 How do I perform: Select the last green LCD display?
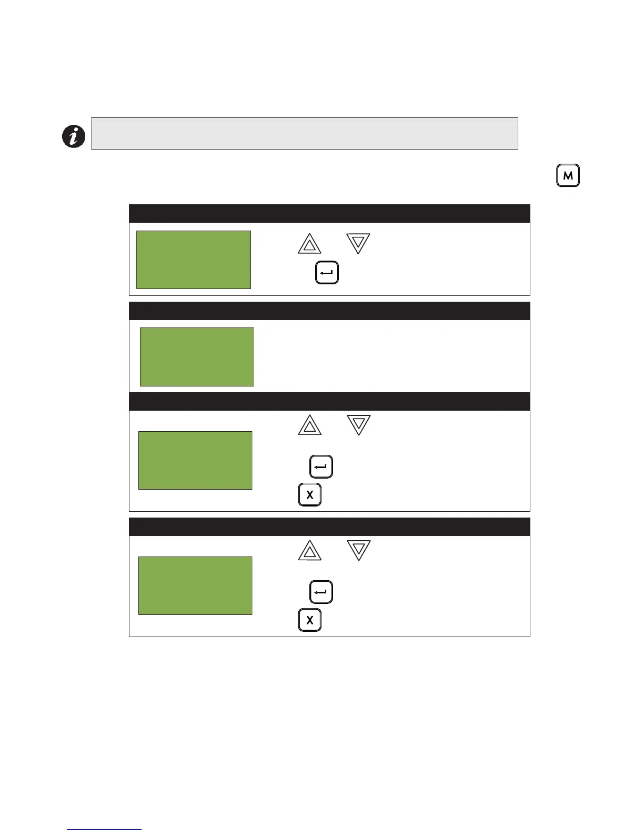click(x=195, y=585)
